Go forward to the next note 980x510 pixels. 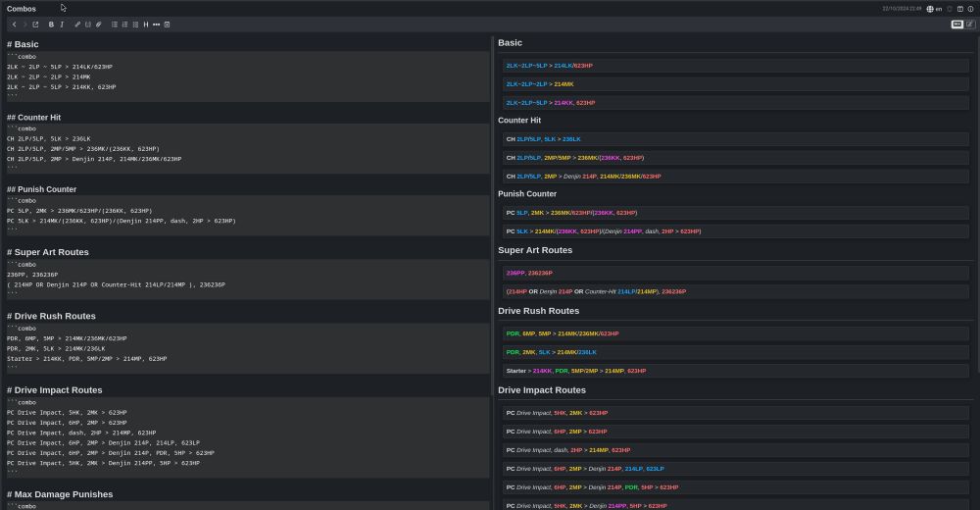pyautogui.click(x=24, y=25)
